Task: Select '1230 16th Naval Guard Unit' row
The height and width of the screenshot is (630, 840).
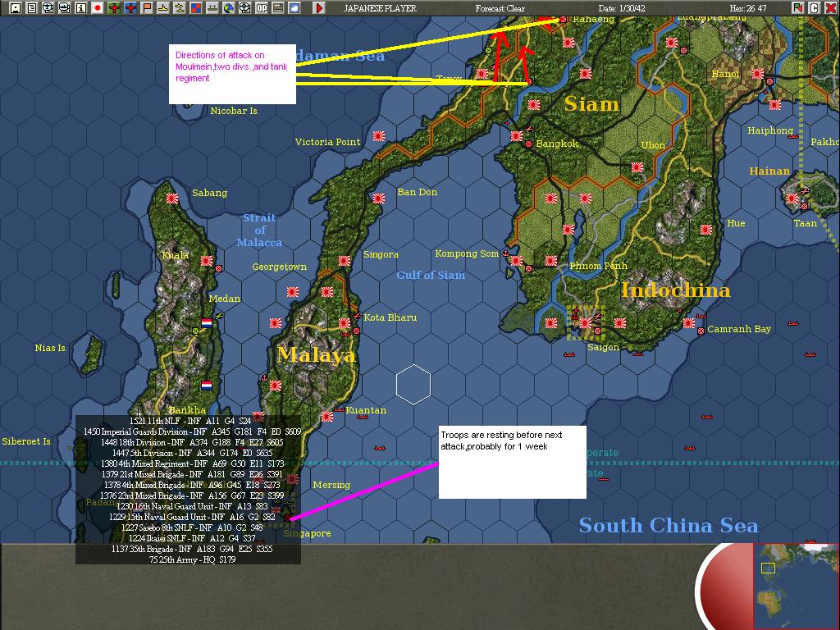Action: coord(192,506)
